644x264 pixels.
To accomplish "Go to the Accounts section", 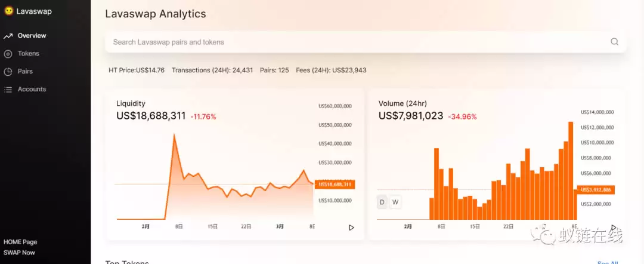I will (x=32, y=89).
